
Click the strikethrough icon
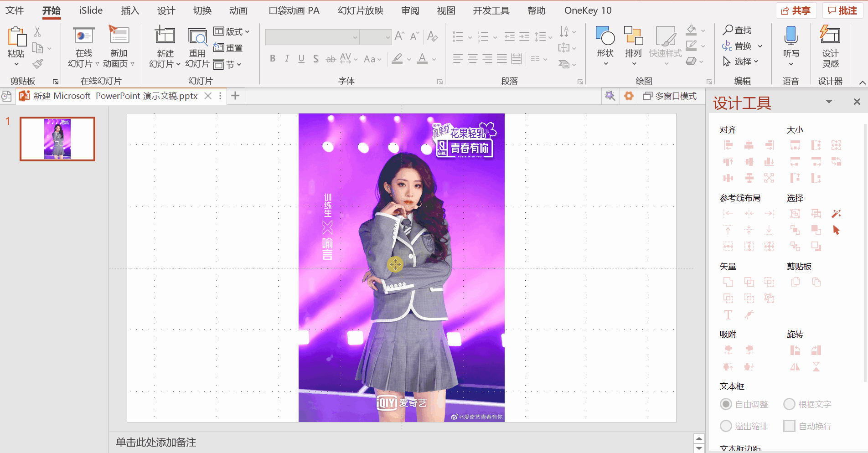pos(331,59)
